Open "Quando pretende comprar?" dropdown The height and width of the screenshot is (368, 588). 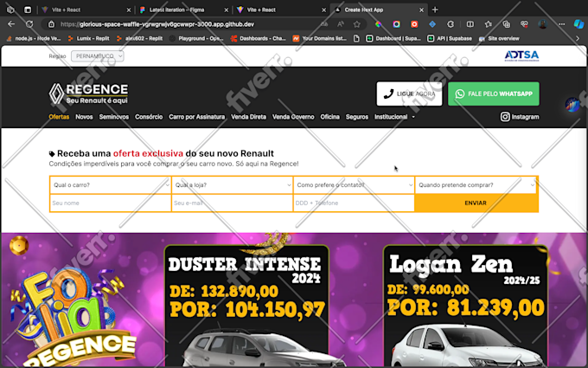pyautogui.click(x=476, y=185)
